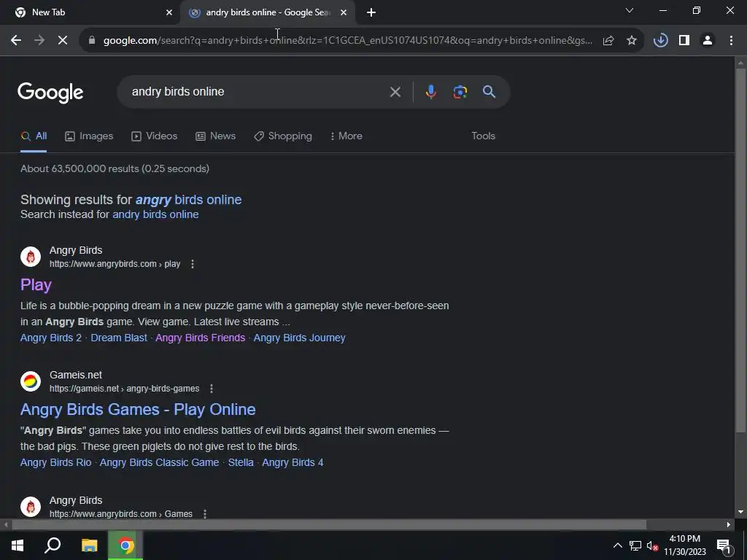This screenshot has height=560, width=747.
Task: Open the Angry Birds Classic Game sitelink
Action: [x=159, y=463]
